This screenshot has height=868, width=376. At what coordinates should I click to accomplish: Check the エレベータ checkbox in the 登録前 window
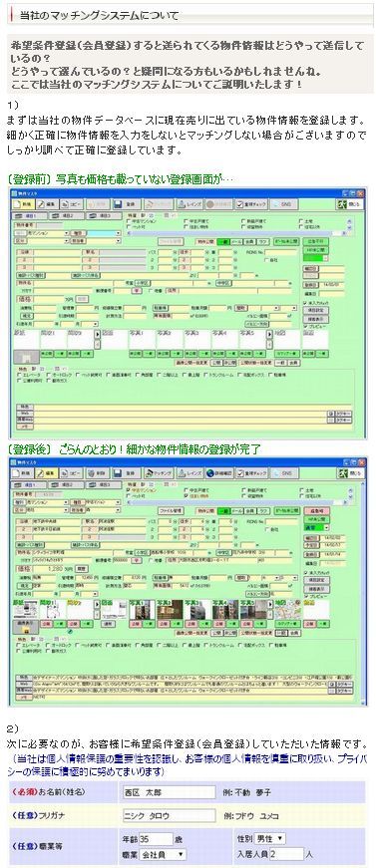coord(19,375)
